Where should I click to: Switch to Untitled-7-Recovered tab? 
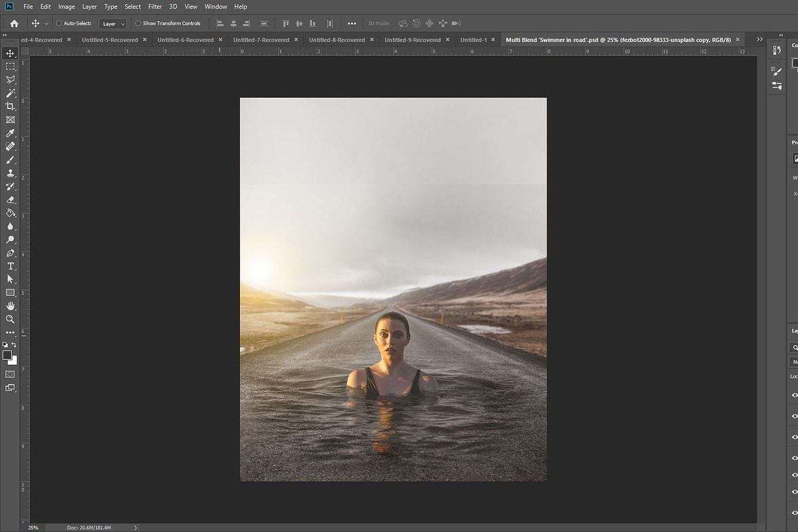pyautogui.click(x=261, y=40)
